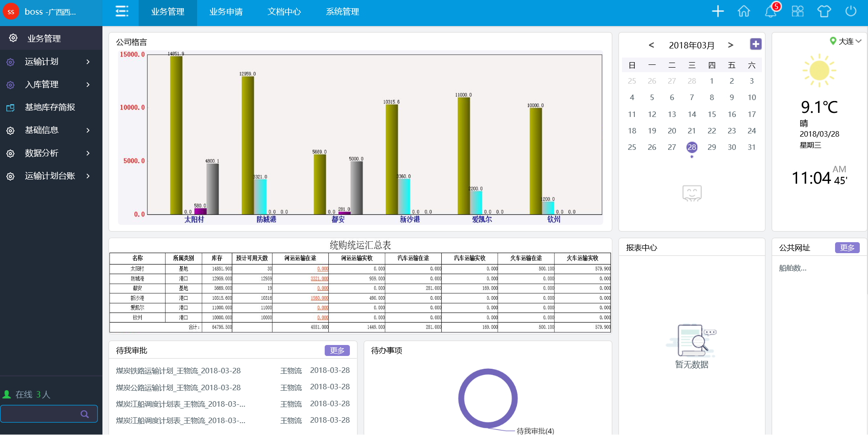Viewport: 868px width, 435px height.
Task: Select March 15 in the calendar
Action: (712, 114)
